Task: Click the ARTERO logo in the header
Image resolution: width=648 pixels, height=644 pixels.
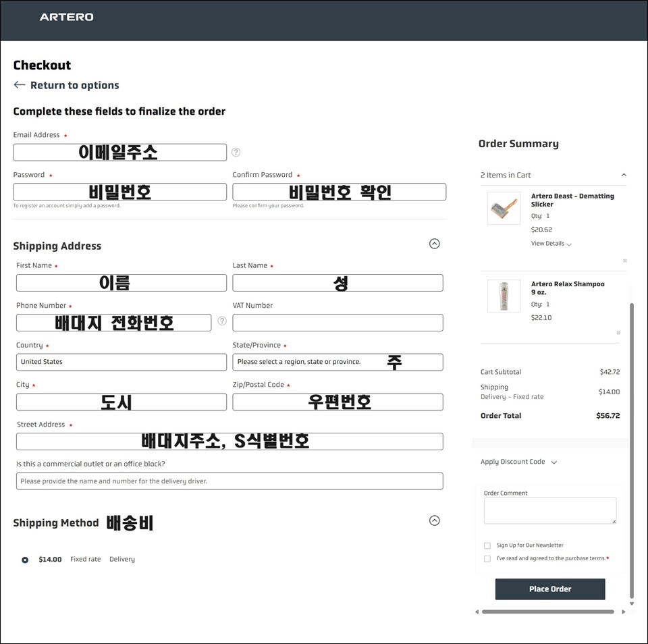Action: [67, 17]
